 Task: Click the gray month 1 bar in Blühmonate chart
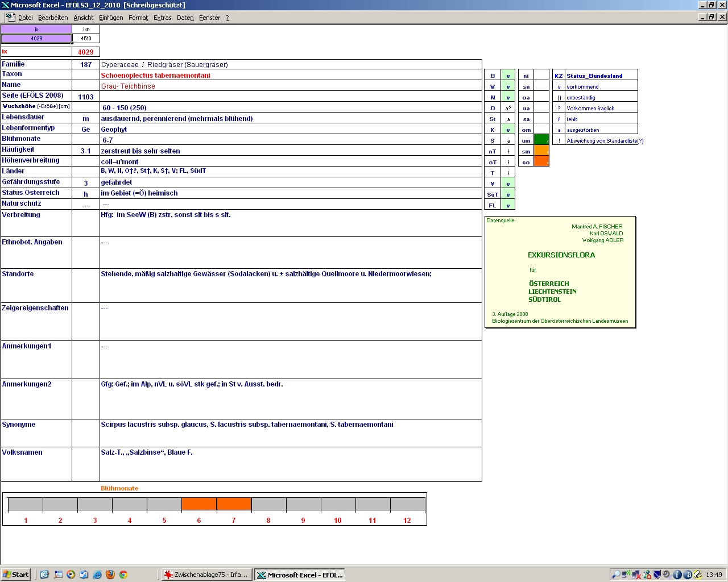click(x=26, y=504)
